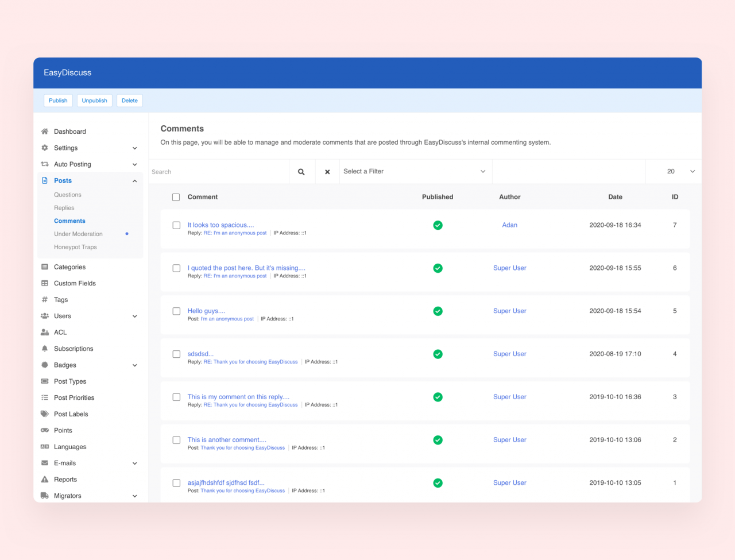
Task: Click the Subscriptions bell icon
Action: 45,349
